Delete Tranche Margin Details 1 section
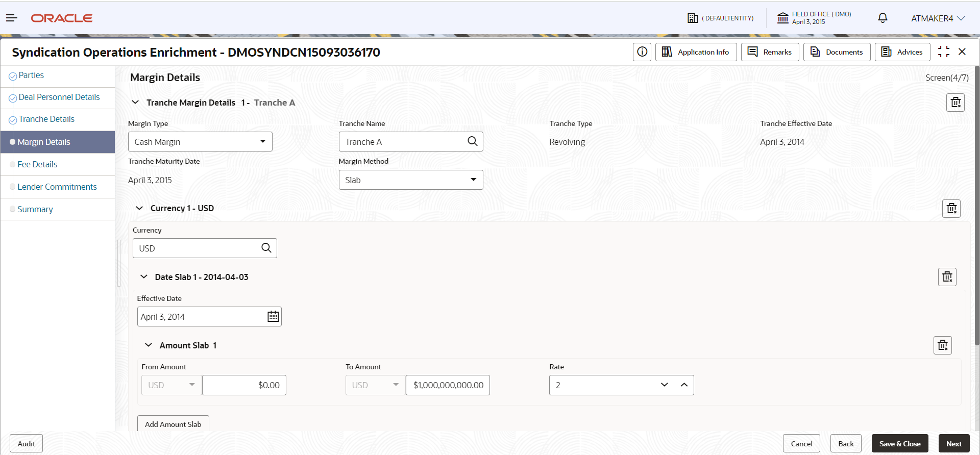The width and height of the screenshot is (980, 455). tap(955, 103)
